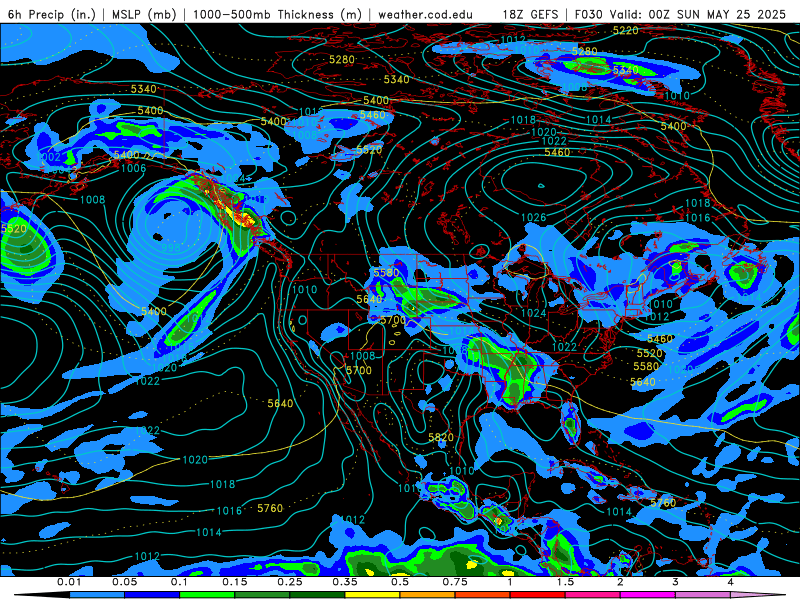800x600 pixels.
Task: Click the legend value label '4'
Action: pyautogui.click(x=730, y=582)
